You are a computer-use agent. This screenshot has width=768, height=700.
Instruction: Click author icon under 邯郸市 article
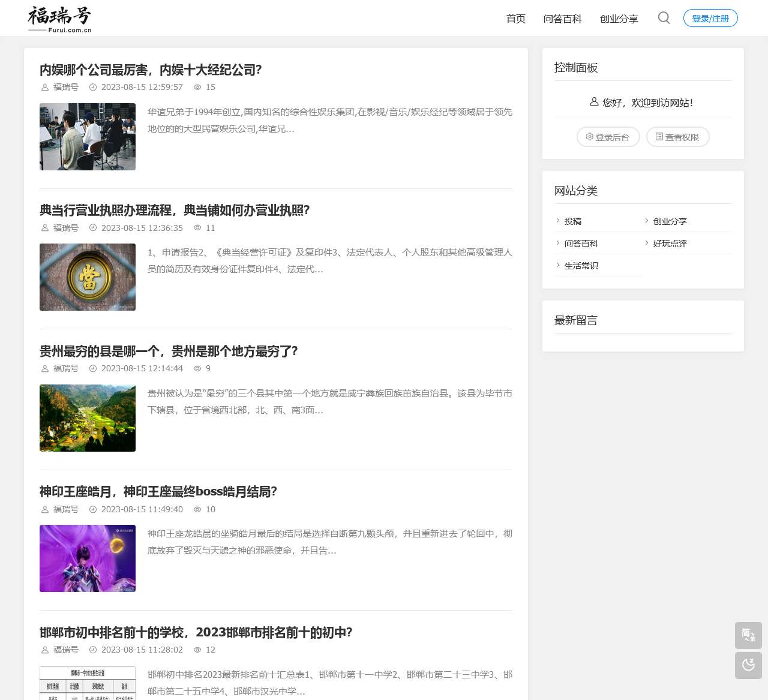45,650
